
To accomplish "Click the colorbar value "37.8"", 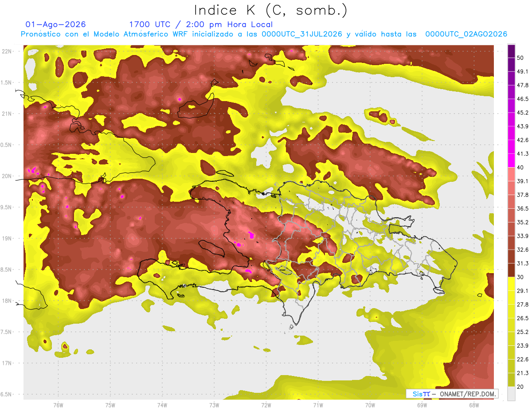I will tap(523, 195).
